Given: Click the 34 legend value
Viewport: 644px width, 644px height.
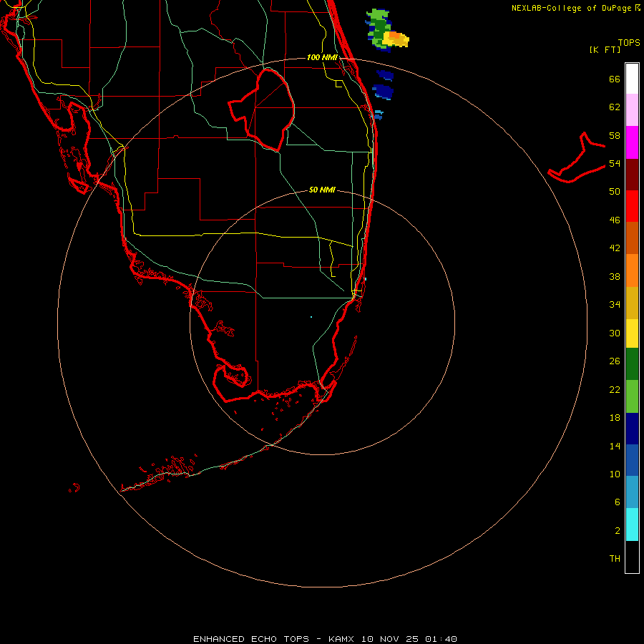Looking at the screenshot, I should 615,305.
